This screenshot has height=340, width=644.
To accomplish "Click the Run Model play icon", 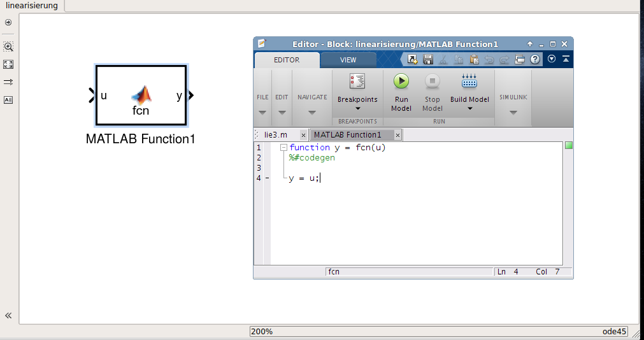I will [401, 81].
